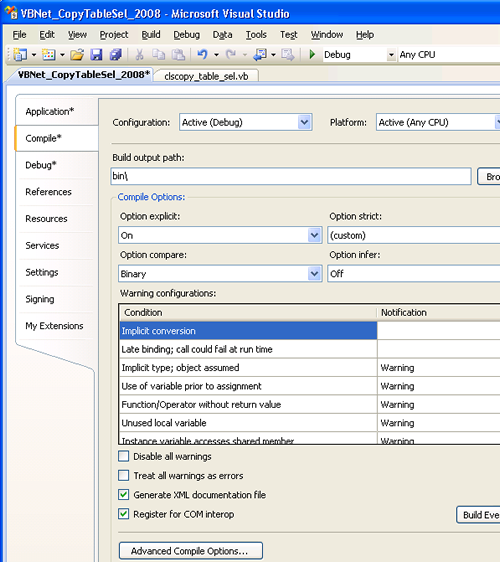Enable Disable all warnings checkbox
The width and height of the screenshot is (500, 562).
(123, 456)
